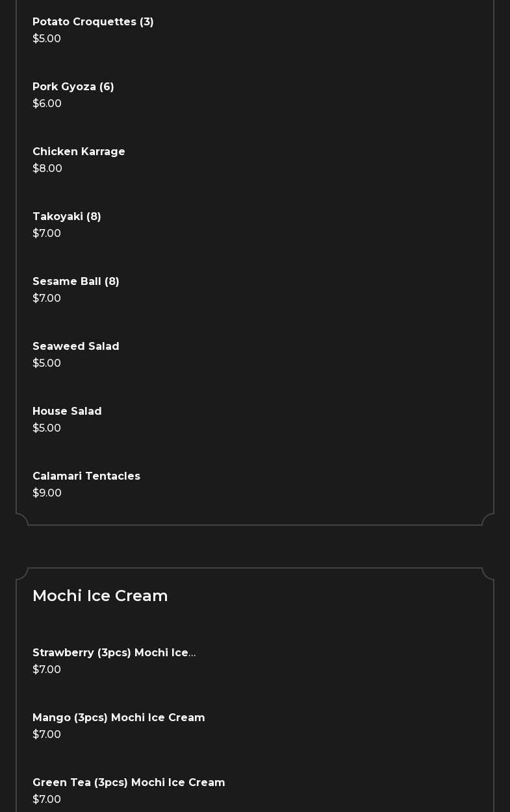
Task: Click the $8.00 price under Chicken Karrage
Action: 47,169
